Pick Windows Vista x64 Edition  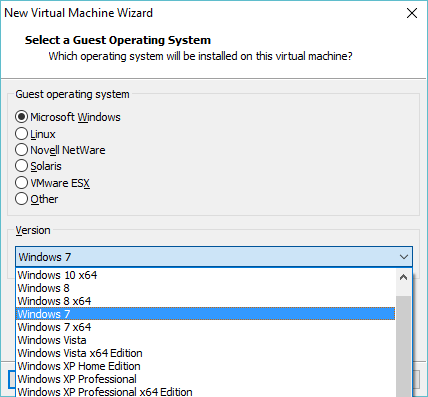(x=205, y=353)
